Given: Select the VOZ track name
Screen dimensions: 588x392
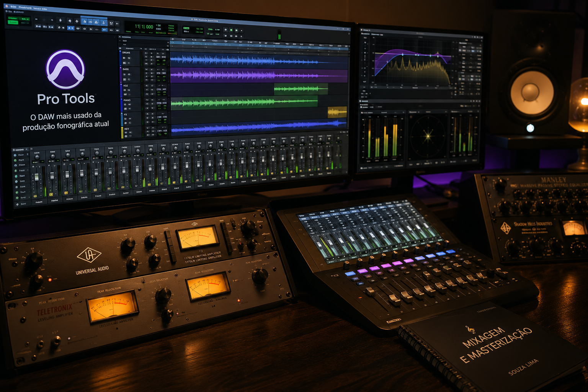Looking at the screenshot, I should click(x=126, y=86).
